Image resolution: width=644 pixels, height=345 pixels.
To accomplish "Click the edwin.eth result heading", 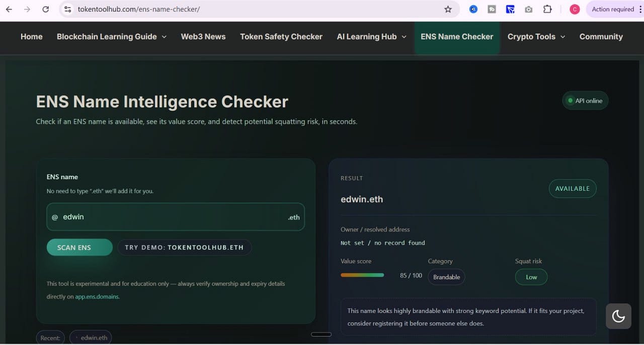I will point(362,199).
